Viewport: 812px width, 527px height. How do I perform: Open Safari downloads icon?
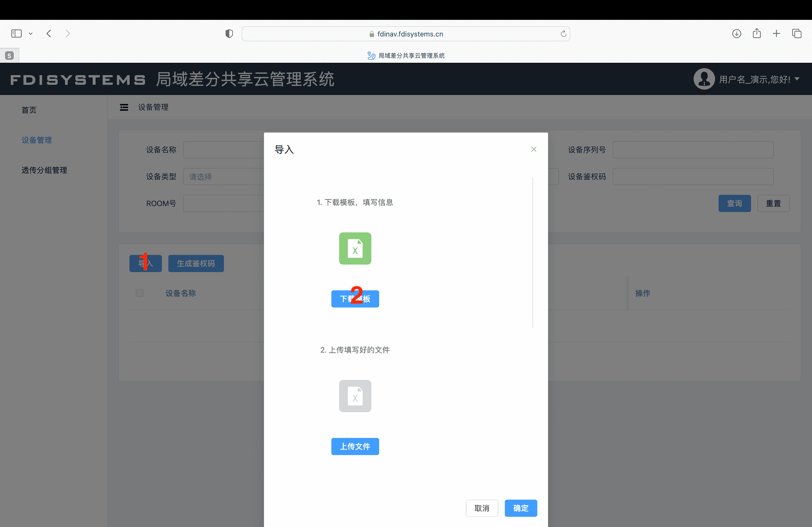click(736, 33)
